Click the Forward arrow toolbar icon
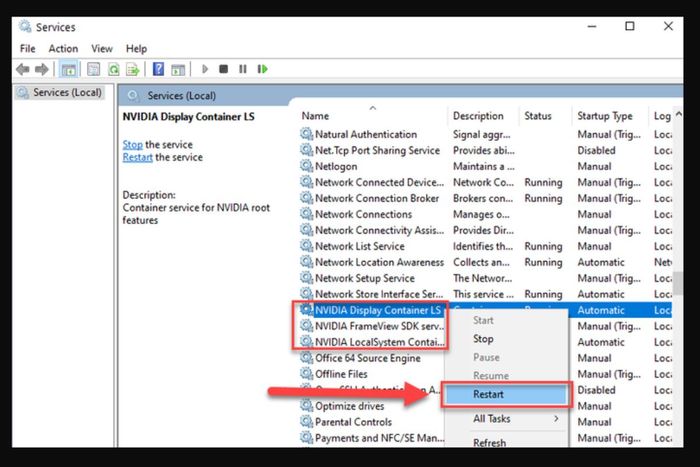This screenshot has width=700, height=467. tap(42, 69)
